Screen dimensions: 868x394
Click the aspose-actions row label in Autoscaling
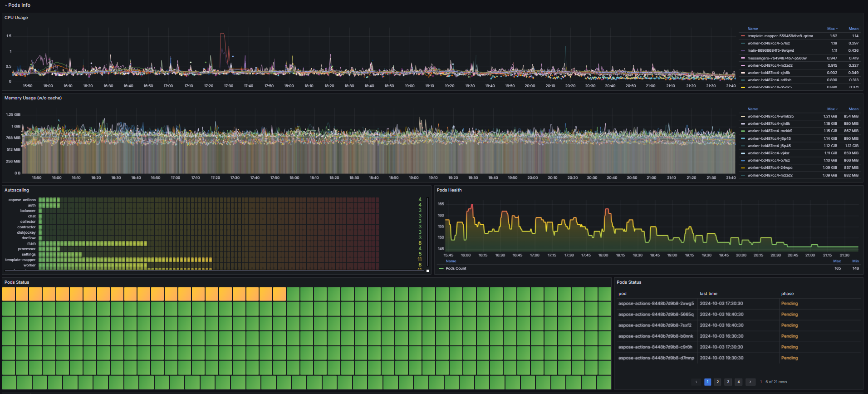click(x=22, y=200)
